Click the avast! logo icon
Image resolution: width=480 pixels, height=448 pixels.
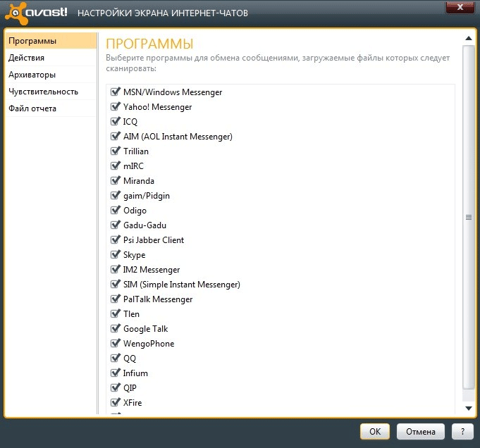[16, 13]
